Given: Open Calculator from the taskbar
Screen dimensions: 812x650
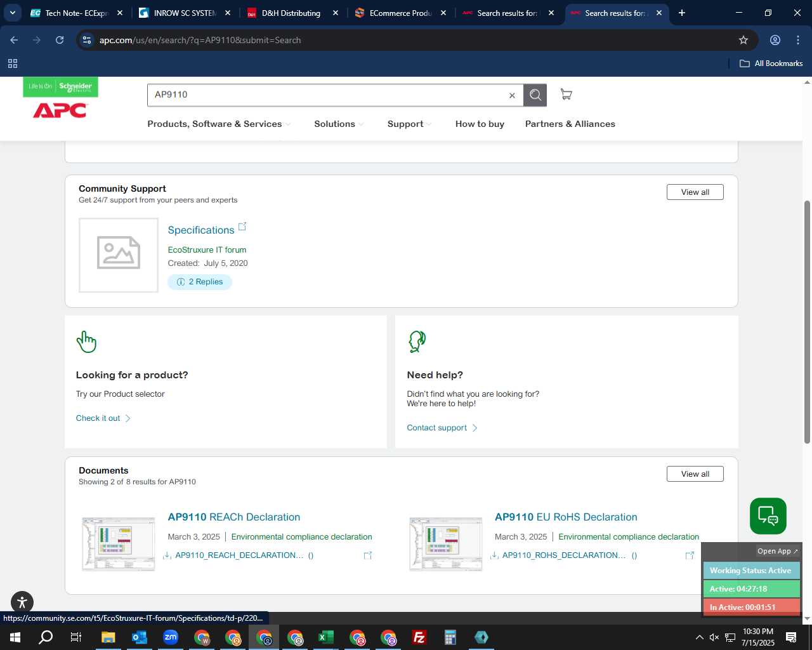Looking at the screenshot, I should click(450, 637).
